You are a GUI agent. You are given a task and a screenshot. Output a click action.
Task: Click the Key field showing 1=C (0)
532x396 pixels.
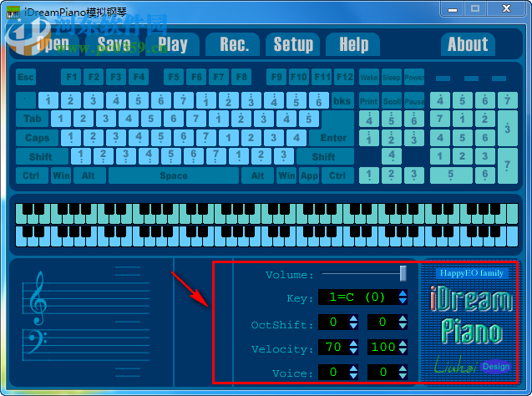point(358,297)
